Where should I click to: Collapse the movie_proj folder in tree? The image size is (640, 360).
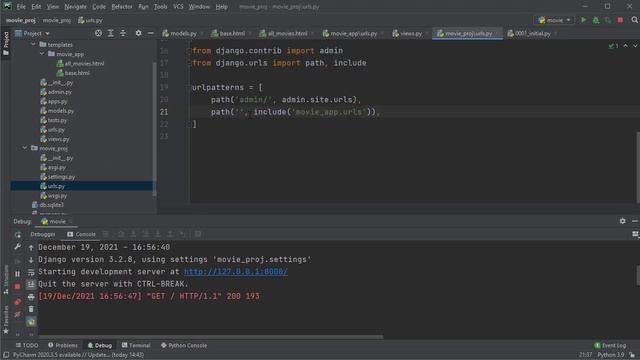click(x=25, y=148)
